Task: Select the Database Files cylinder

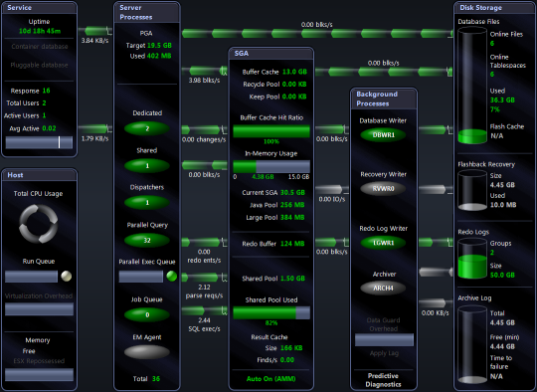Action: click(x=472, y=86)
